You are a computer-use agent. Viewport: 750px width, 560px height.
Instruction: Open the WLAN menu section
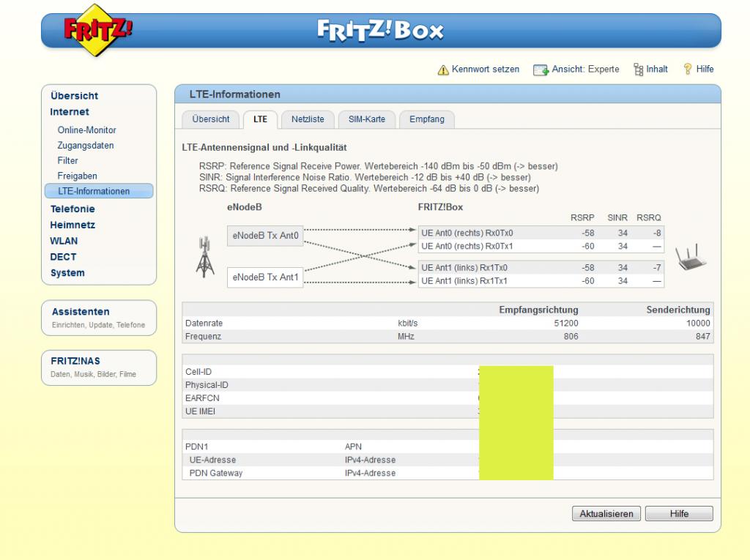[x=64, y=241]
